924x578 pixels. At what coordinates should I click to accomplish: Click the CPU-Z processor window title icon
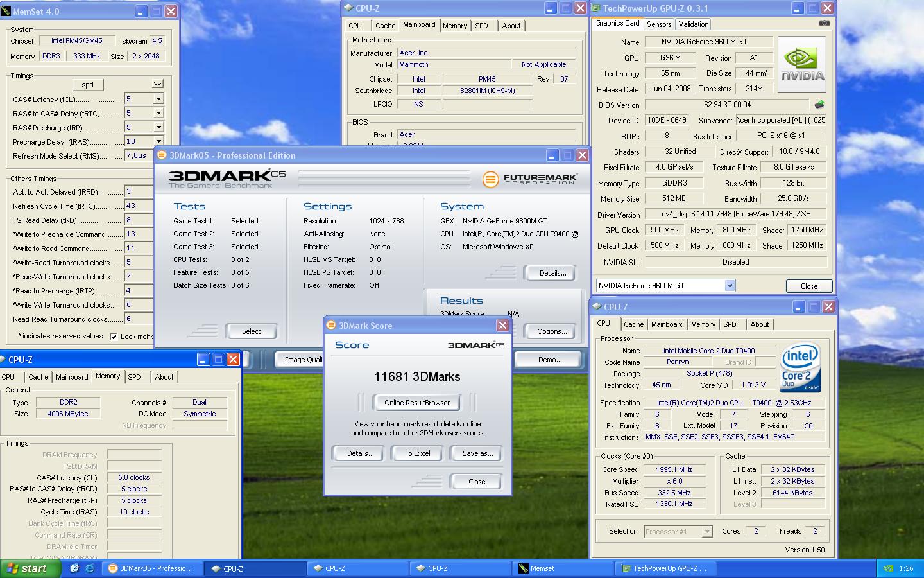pos(597,306)
